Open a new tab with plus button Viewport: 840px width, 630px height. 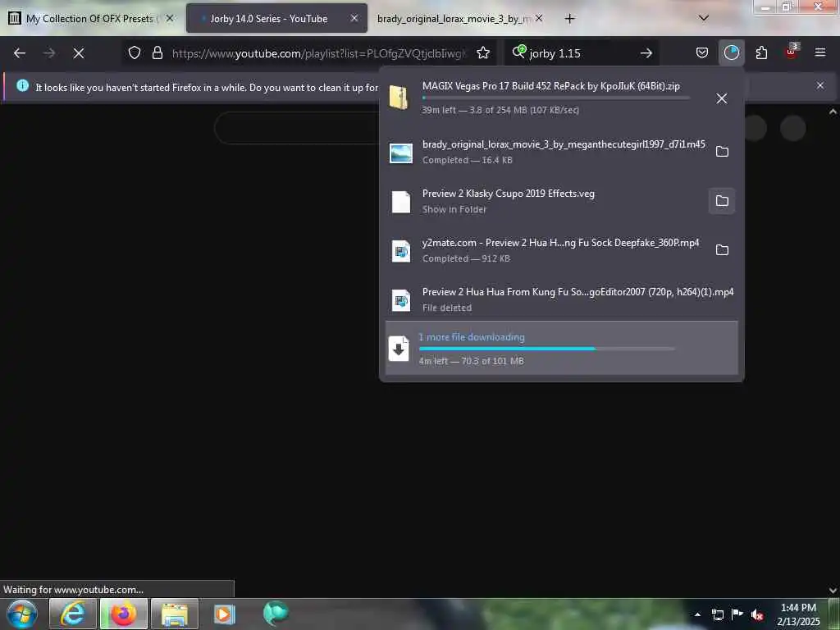(570, 19)
